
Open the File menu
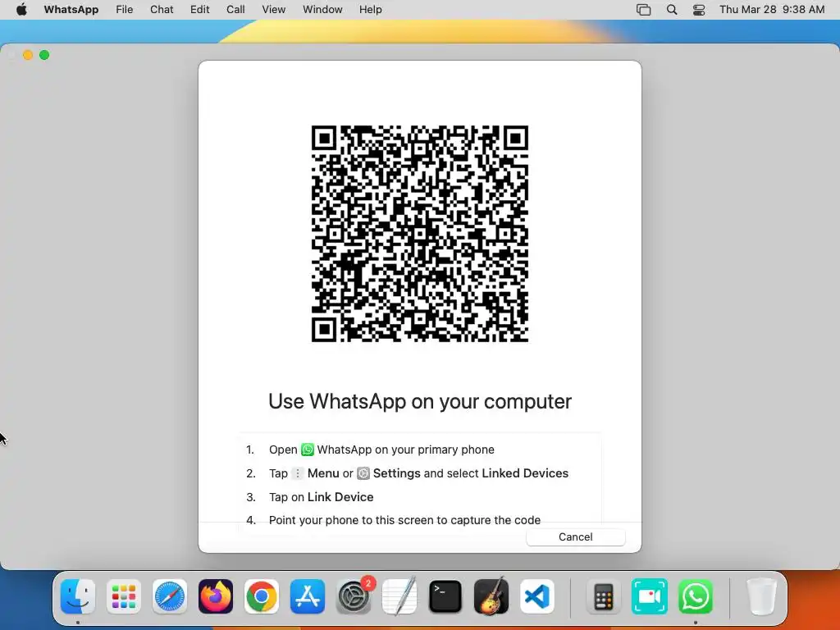[x=125, y=10]
